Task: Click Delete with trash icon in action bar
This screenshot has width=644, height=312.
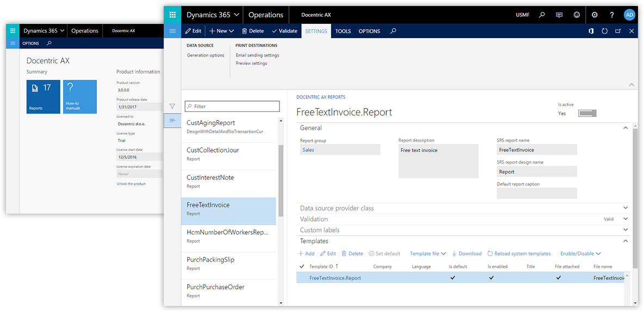Action: pos(252,31)
